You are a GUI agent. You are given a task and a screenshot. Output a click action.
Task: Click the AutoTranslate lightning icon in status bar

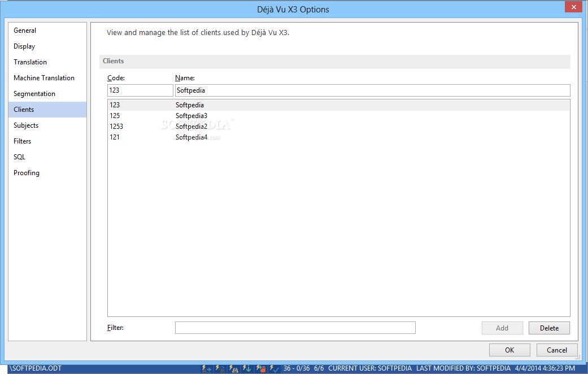point(206,369)
